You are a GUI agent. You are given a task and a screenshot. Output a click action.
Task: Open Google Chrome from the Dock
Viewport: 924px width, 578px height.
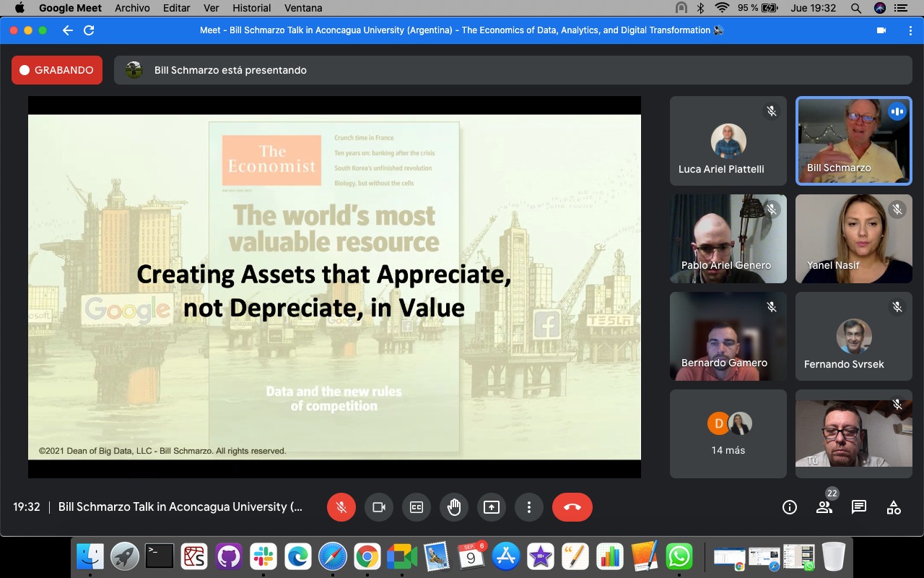coord(367,556)
